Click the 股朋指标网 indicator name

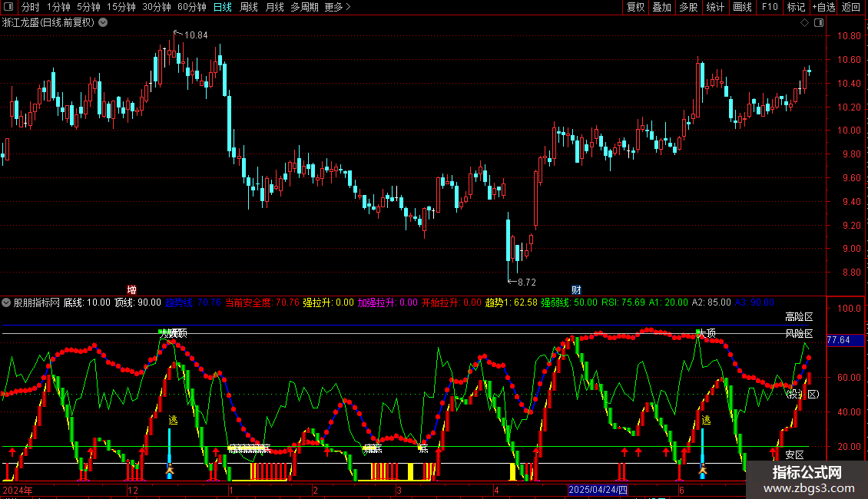(x=37, y=302)
